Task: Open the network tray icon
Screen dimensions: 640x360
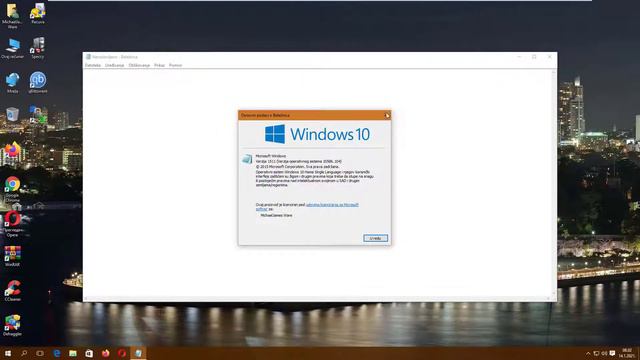Action: [596, 353]
